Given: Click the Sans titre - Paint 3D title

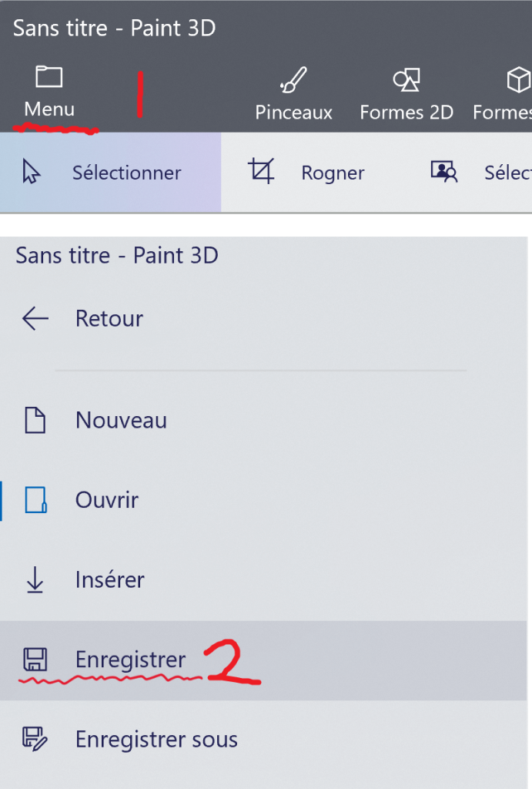Looking at the screenshot, I should tap(112, 28).
